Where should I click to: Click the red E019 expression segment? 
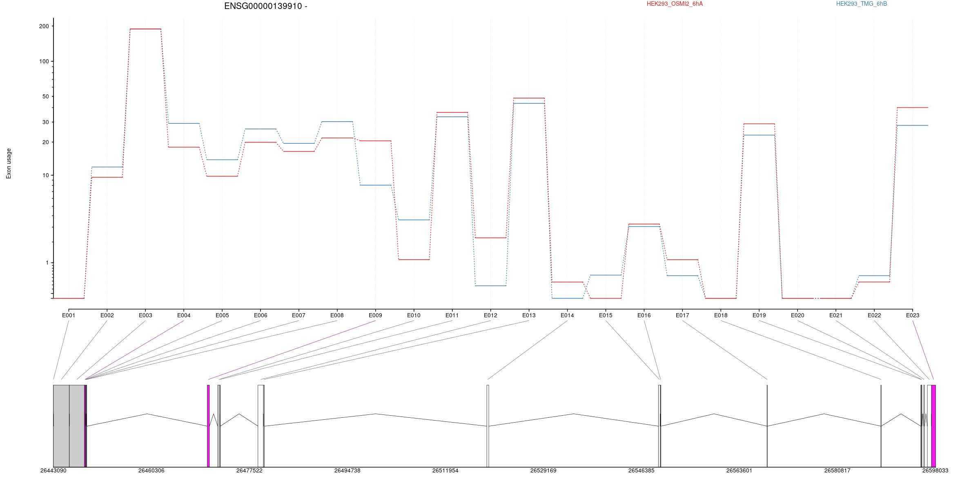click(759, 124)
